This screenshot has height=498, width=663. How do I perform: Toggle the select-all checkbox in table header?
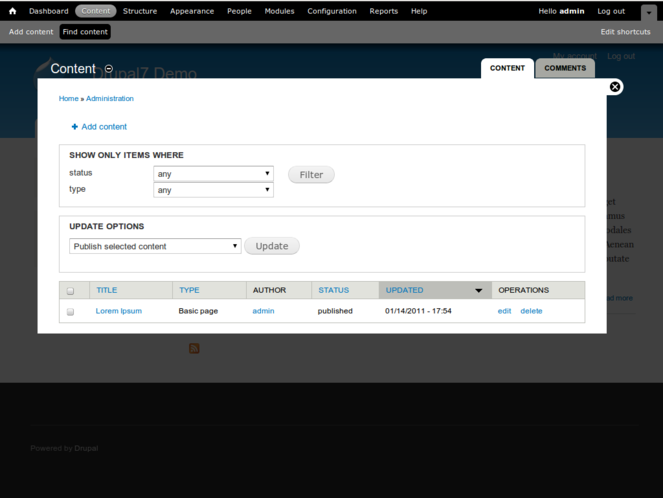coord(70,291)
